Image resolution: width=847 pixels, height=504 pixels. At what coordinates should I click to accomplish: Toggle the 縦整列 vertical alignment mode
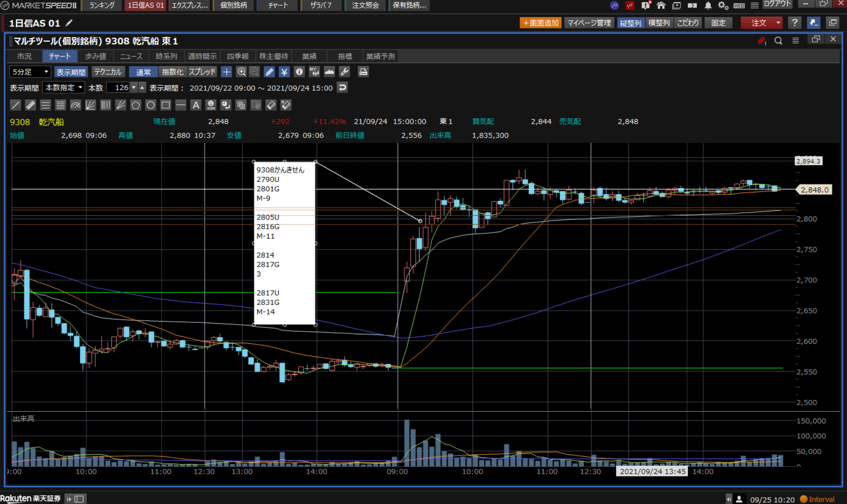pos(630,23)
